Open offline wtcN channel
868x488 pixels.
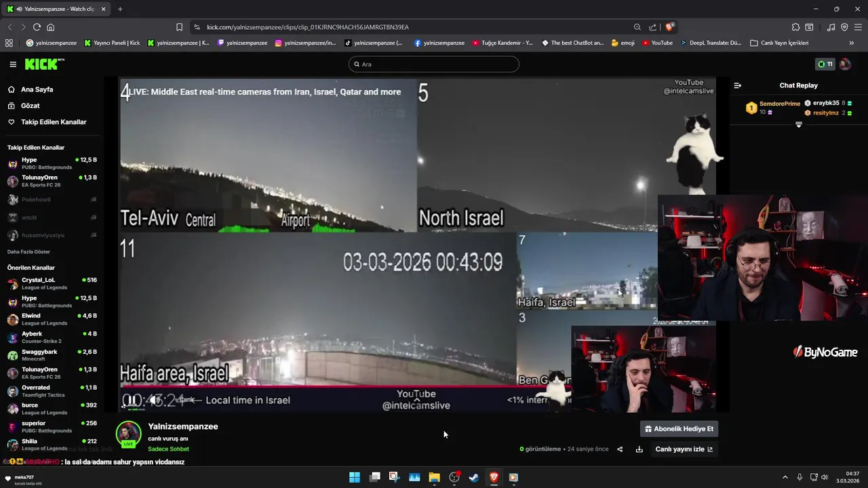(x=52, y=218)
